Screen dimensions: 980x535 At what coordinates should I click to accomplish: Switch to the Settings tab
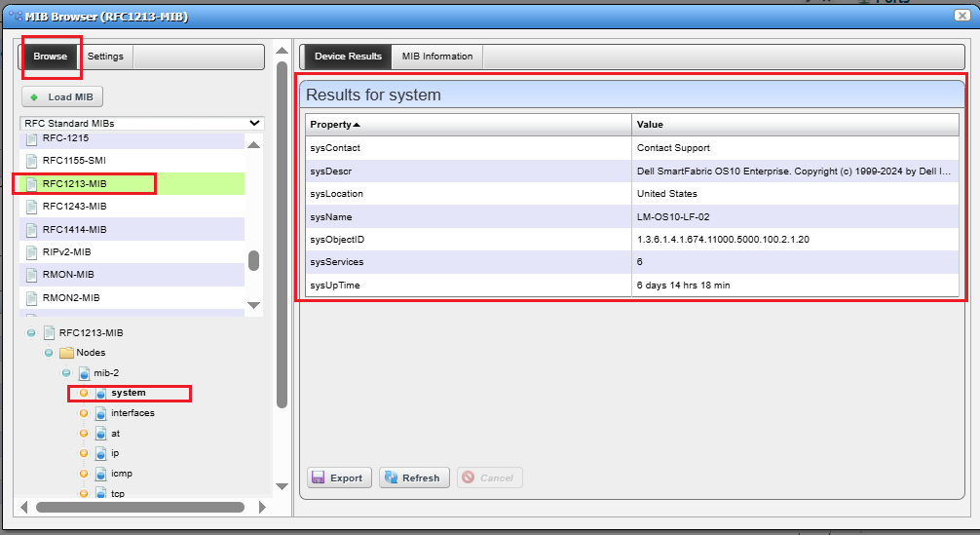[105, 57]
